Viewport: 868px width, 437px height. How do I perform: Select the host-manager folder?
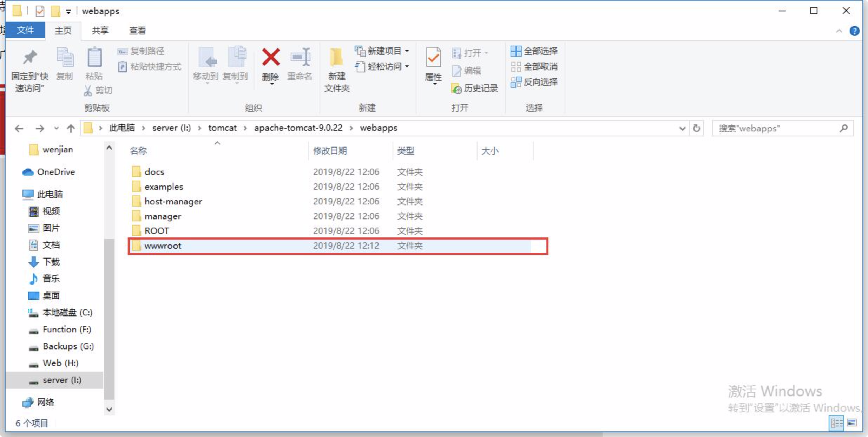click(173, 201)
